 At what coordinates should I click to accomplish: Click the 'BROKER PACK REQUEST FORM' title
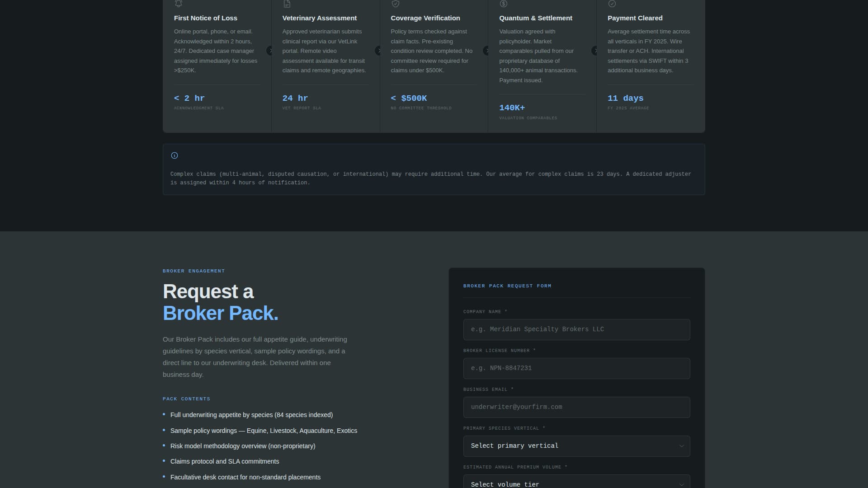(507, 286)
